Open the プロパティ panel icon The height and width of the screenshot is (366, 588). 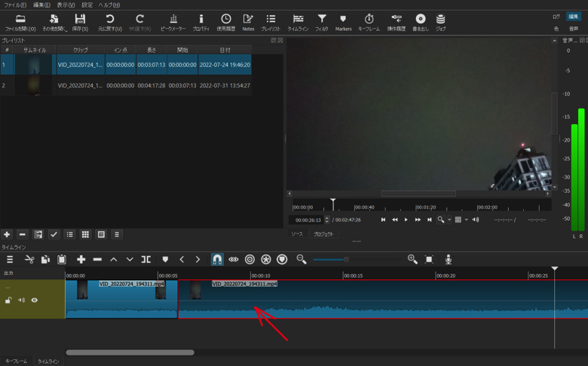pos(201,23)
